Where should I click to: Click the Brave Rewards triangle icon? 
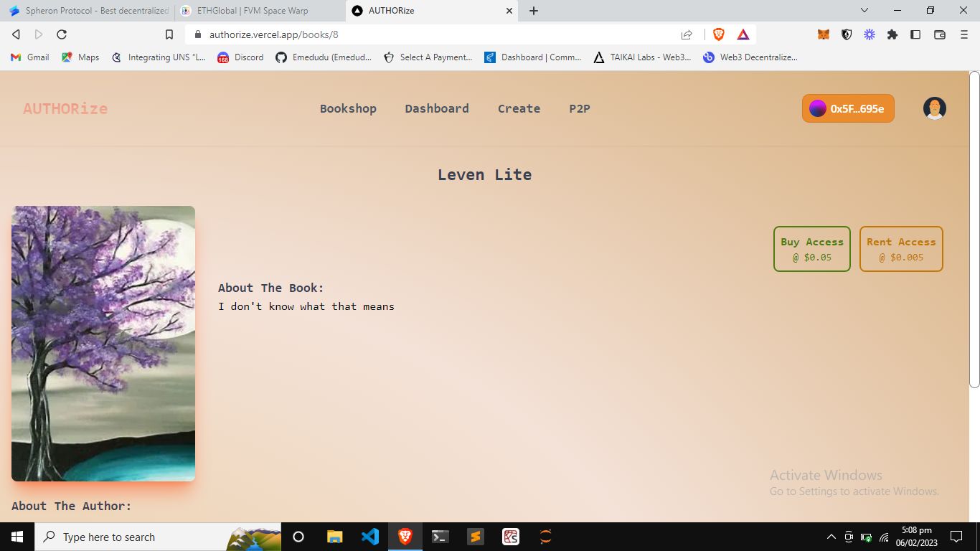743,34
